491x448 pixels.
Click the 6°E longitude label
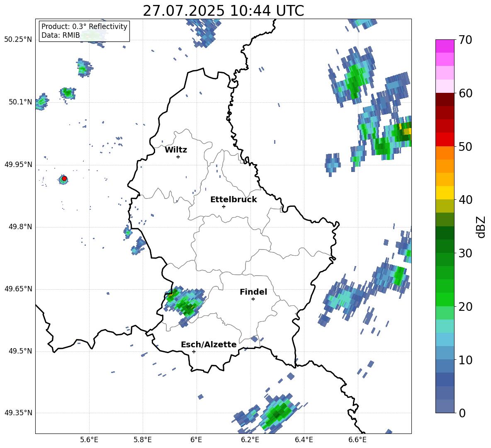[196, 440]
